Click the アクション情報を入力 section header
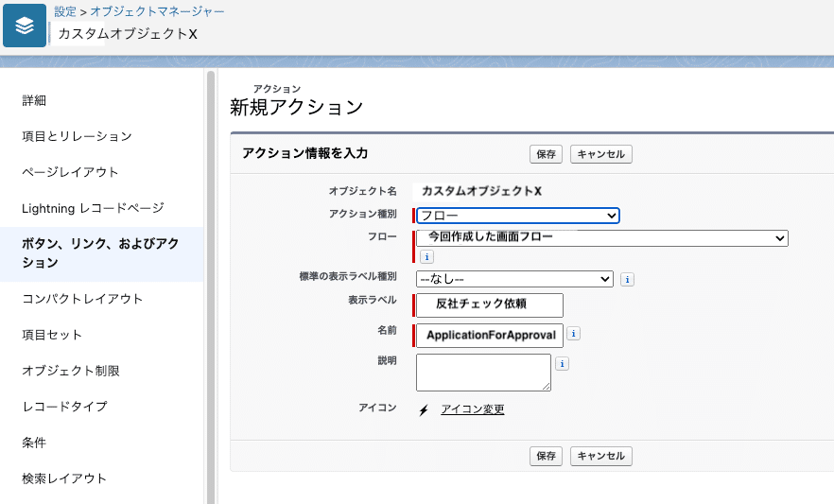 point(304,153)
